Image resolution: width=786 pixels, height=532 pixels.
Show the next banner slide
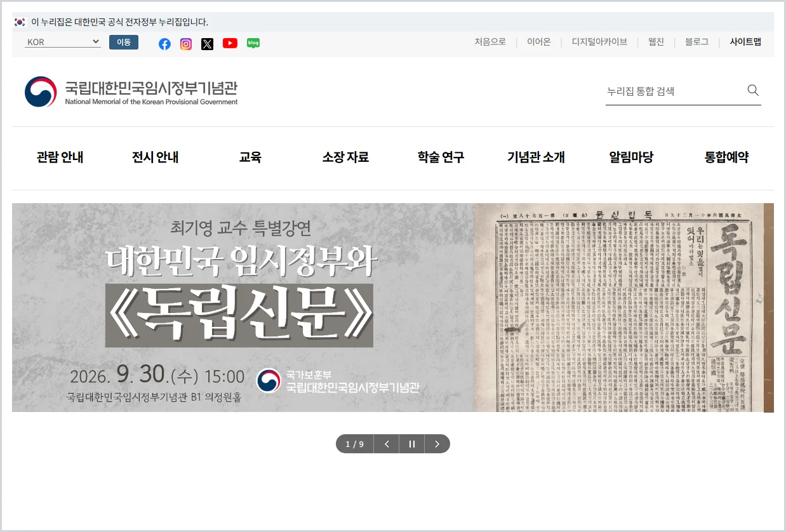437,444
